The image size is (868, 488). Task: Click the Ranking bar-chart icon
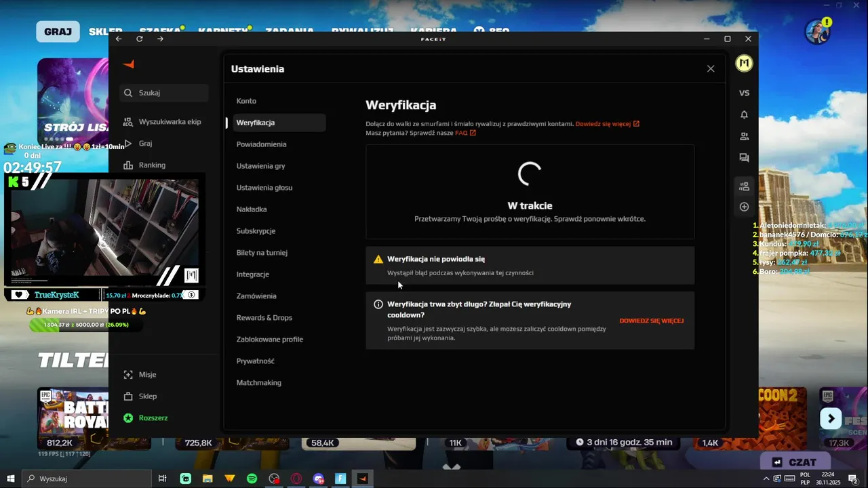128,165
